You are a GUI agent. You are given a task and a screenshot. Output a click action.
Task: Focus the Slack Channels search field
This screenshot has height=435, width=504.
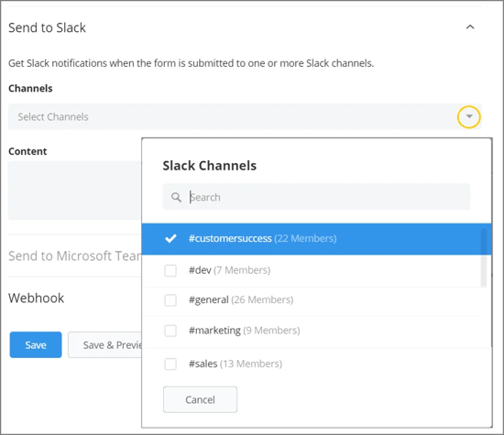[317, 197]
